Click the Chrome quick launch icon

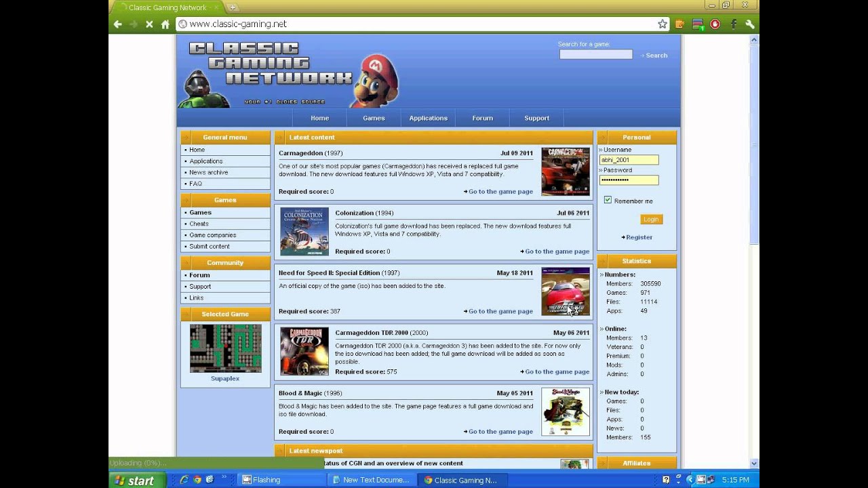(197, 480)
